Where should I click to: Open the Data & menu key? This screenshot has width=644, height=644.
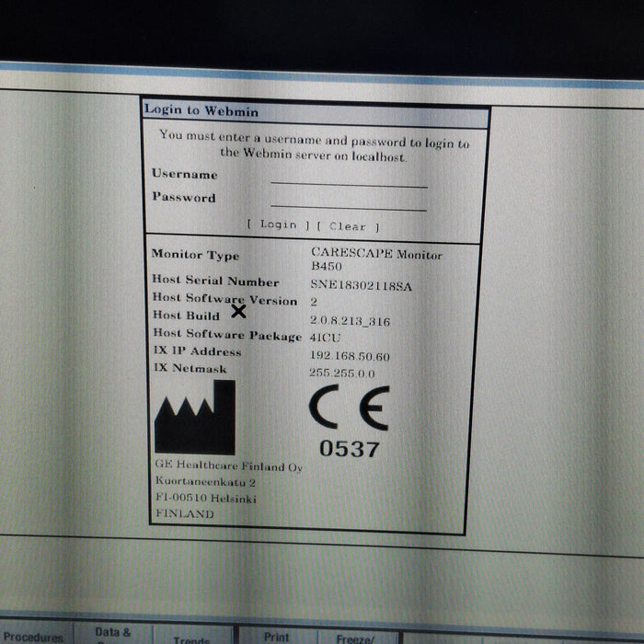tap(113, 635)
